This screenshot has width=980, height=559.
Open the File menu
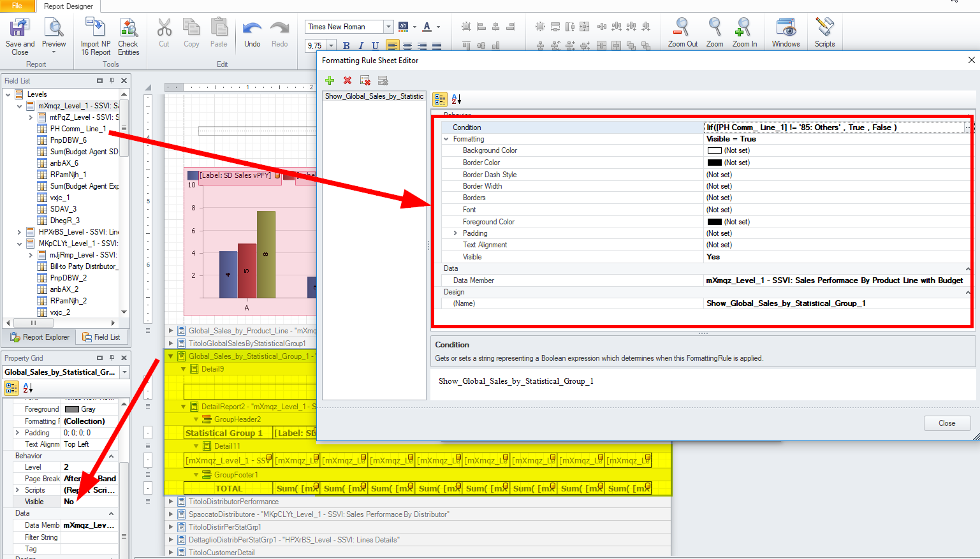point(16,5)
